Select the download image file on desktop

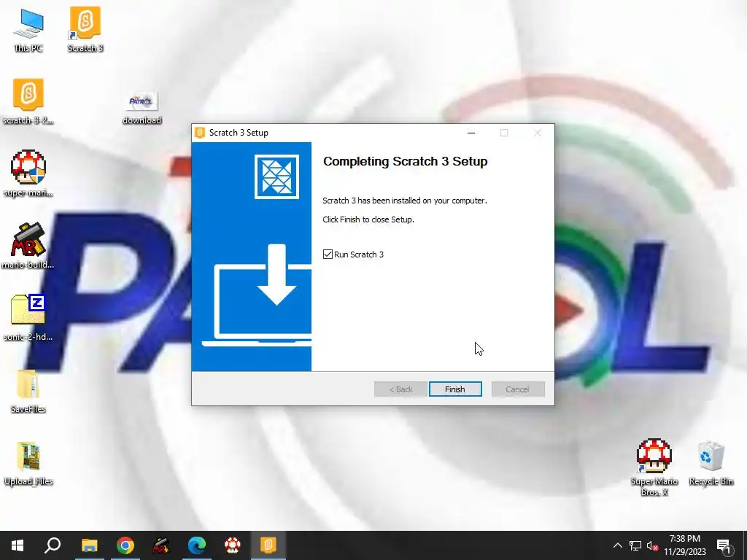click(142, 108)
